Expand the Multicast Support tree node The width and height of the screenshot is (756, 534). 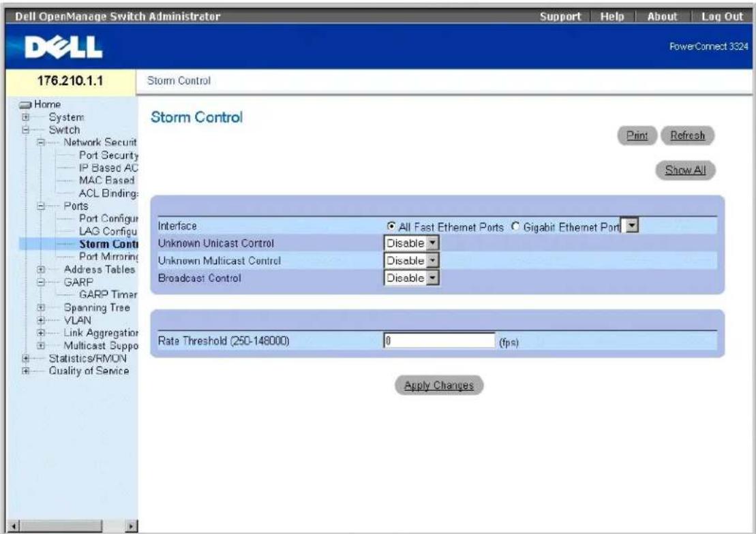(x=41, y=345)
